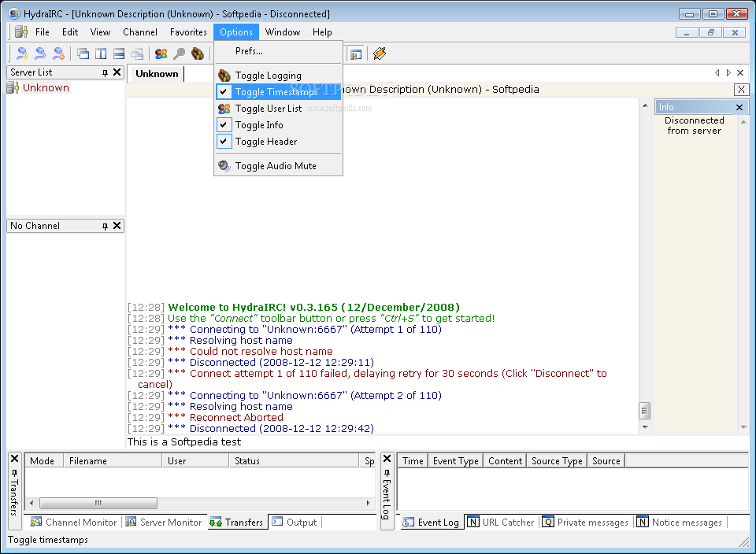This screenshot has width=756, height=554.
Task: Click the pin icon on Event Log panel
Action: coord(387,473)
